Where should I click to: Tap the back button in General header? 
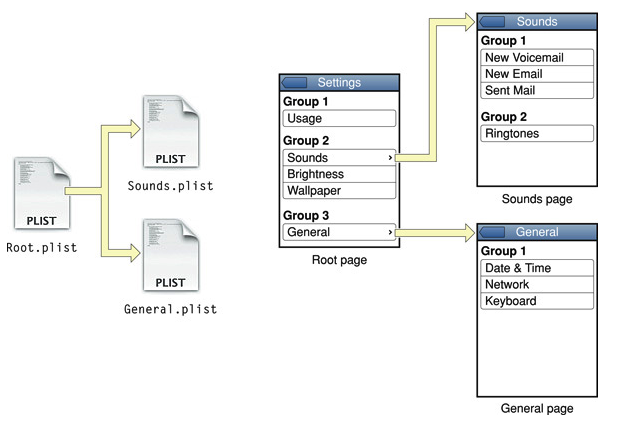[x=491, y=232]
